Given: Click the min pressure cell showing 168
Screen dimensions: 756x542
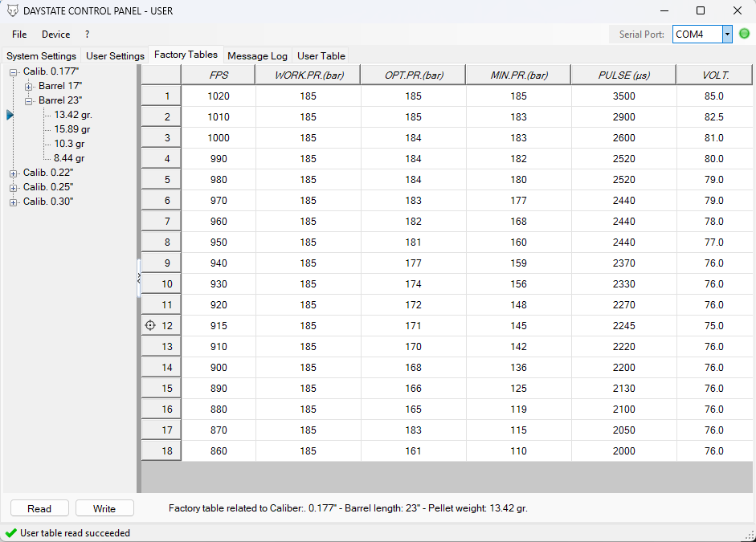Looking at the screenshot, I should click(x=518, y=221).
